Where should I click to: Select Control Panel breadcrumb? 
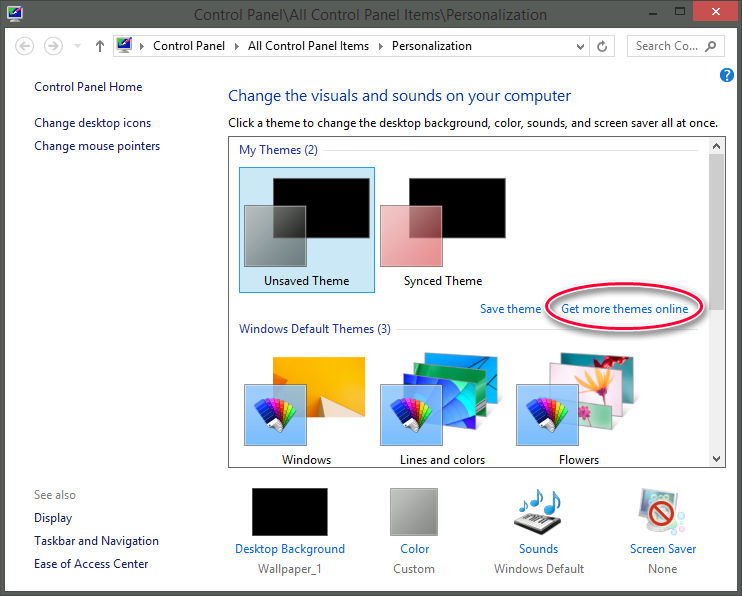189,46
